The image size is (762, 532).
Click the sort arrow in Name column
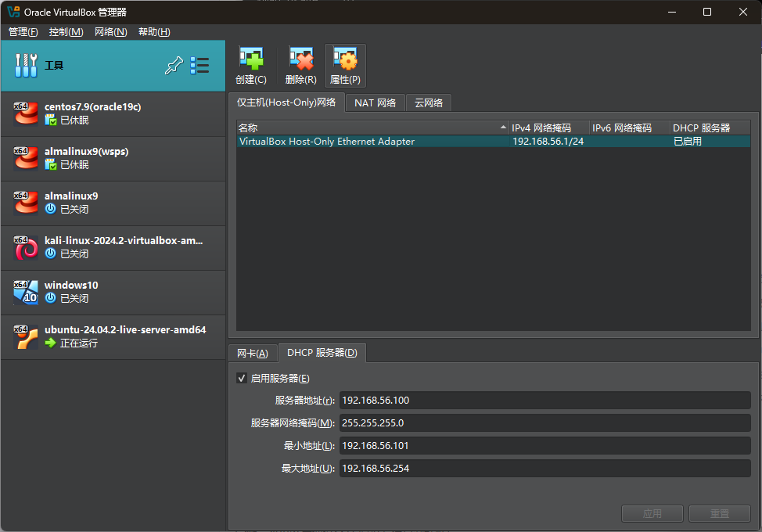503,128
